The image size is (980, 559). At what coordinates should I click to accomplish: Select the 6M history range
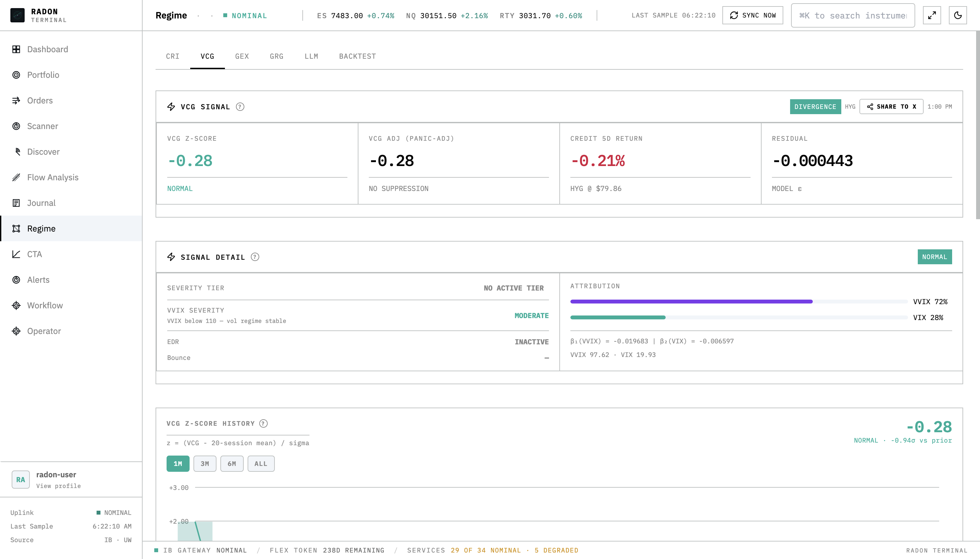[x=232, y=464]
